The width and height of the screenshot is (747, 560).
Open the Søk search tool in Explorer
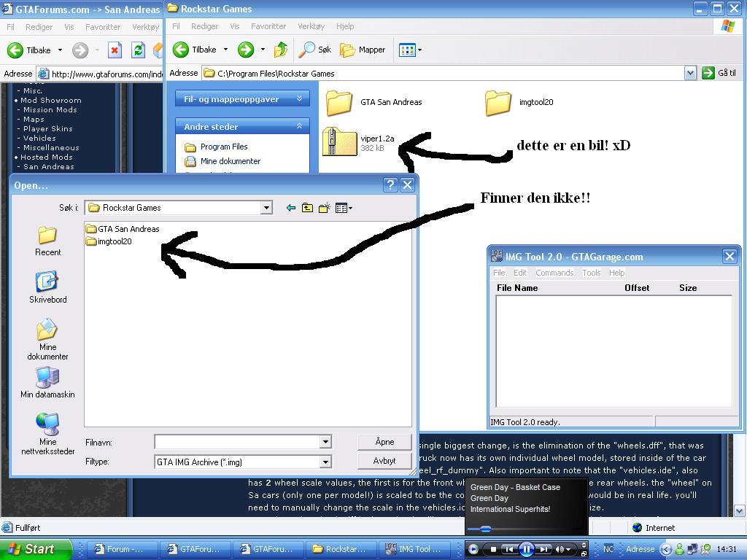coord(315,50)
